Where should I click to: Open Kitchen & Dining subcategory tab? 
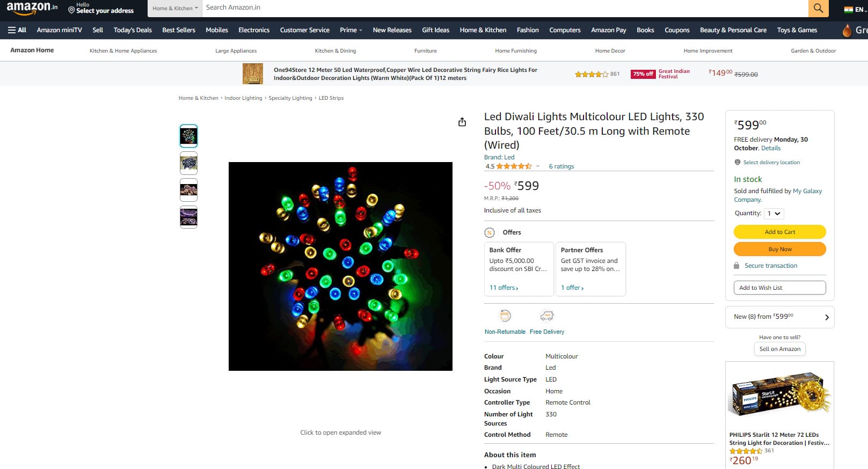335,51
